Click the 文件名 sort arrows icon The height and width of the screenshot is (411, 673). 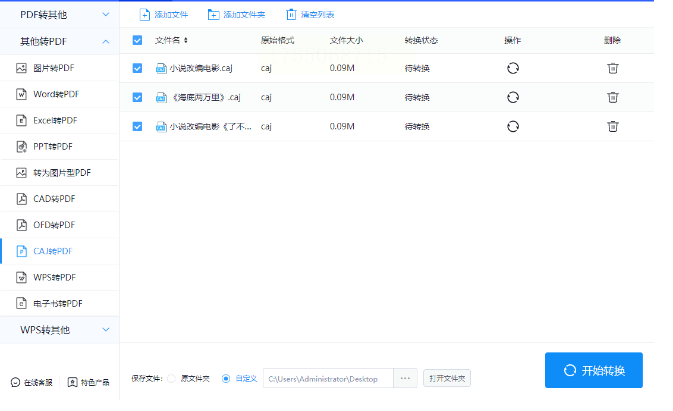pos(186,40)
